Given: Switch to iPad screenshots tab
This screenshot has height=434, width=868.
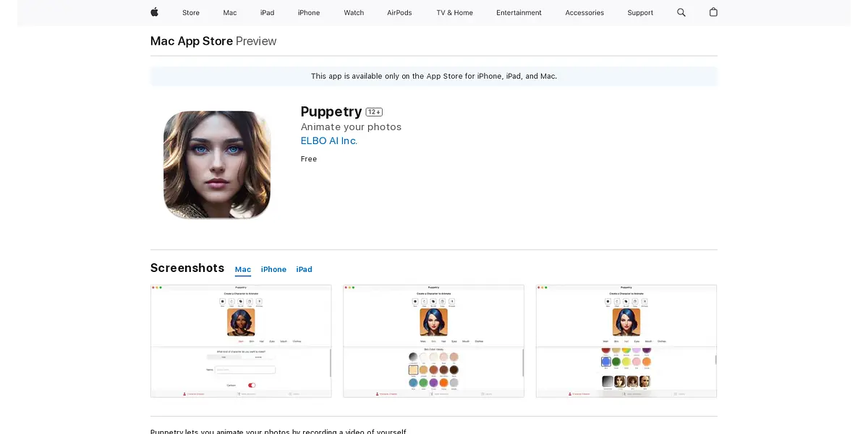Looking at the screenshot, I should coord(304,270).
